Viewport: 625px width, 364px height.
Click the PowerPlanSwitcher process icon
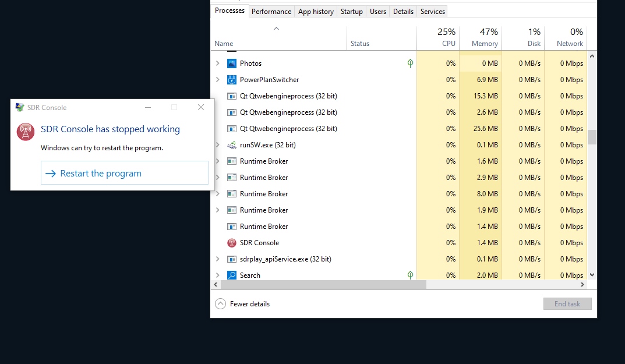pos(231,80)
